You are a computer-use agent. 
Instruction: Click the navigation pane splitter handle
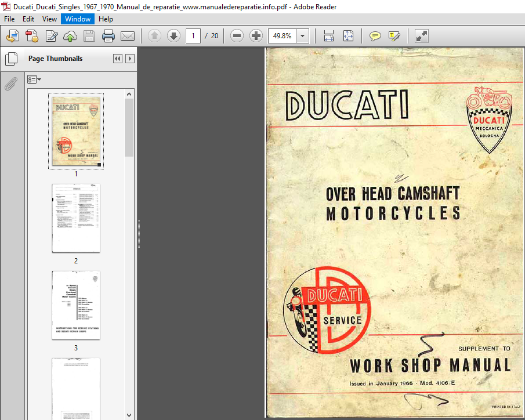[139, 234]
